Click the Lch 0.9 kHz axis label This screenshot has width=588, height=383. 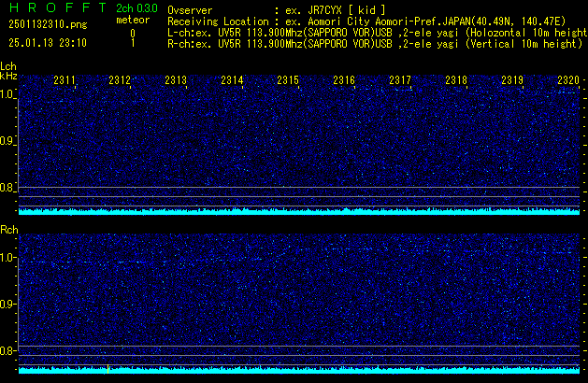coord(7,141)
